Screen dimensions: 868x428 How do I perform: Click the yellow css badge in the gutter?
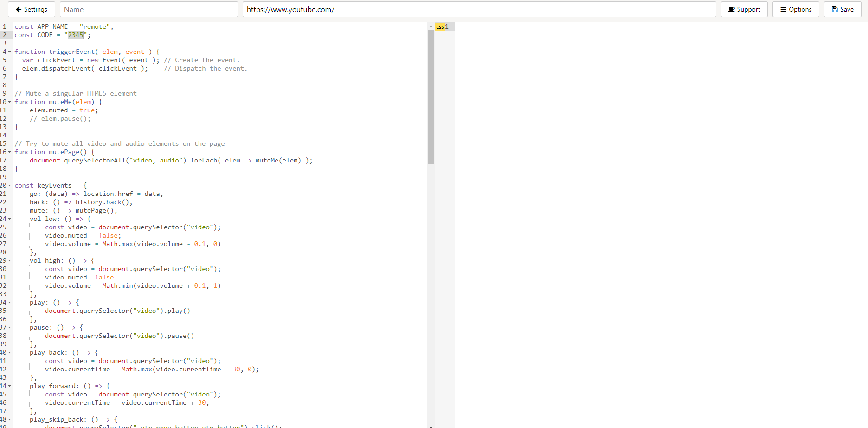(440, 26)
